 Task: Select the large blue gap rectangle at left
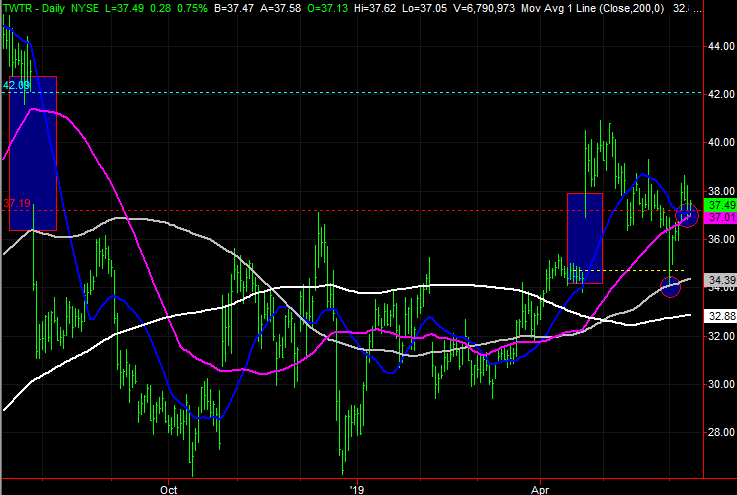33,153
